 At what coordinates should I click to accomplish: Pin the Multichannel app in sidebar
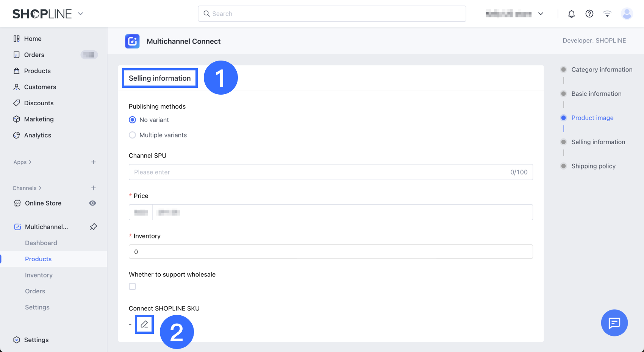93,227
